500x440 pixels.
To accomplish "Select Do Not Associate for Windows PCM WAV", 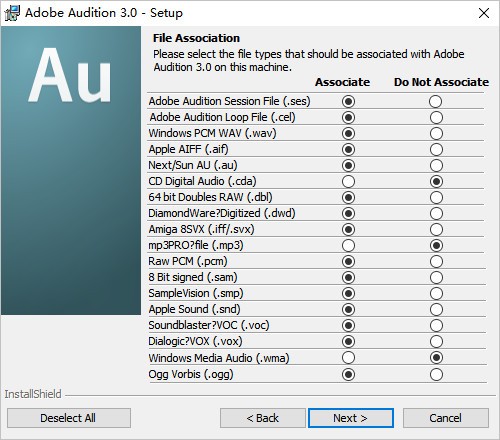I will [436, 133].
